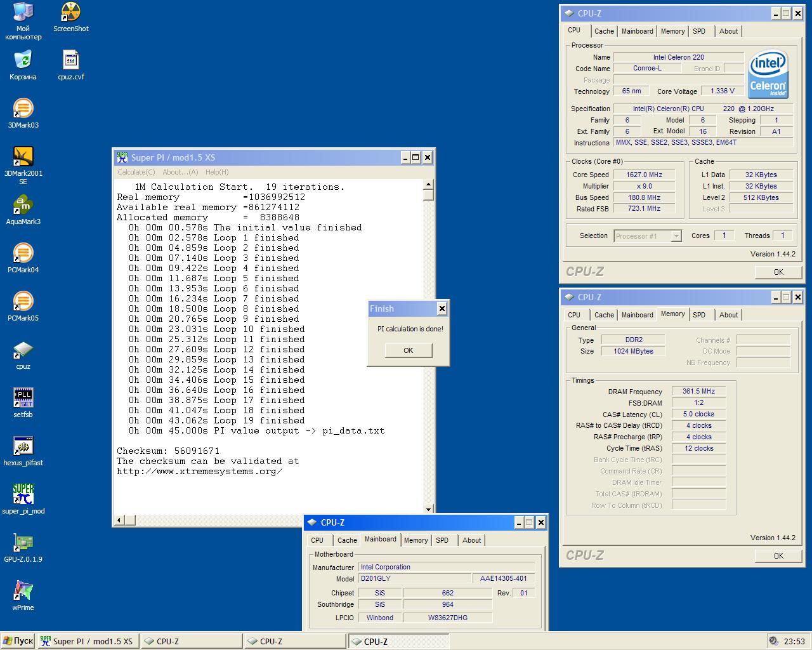812x650 pixels.
Task: Select Cache tab in Mainboard CPU-Z window
Action: click(347, 540)
